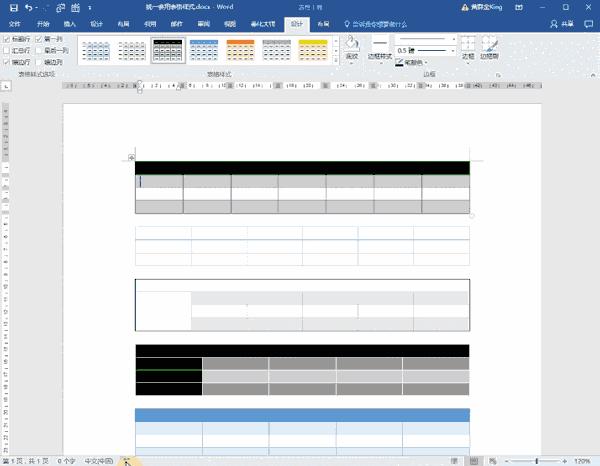The height and width of the screenshot is (466, 600).
Task: Activate the 边框刷 (Border Painter) tool
Action: click(489, 47)
